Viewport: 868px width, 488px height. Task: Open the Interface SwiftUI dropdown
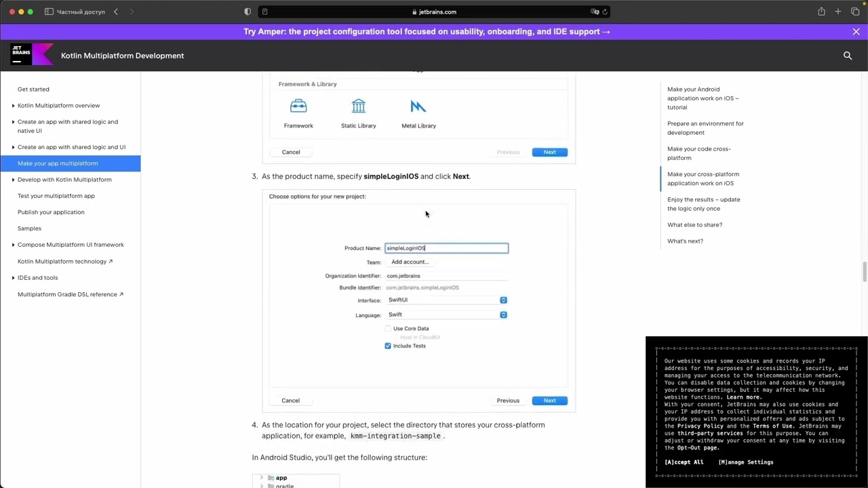click(x=446, y=300)
